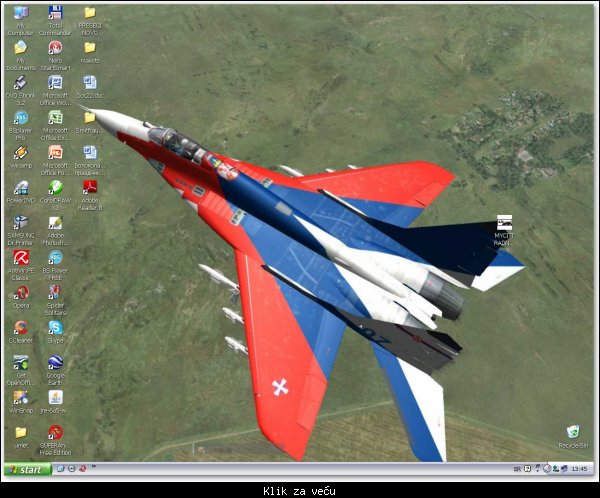This screenshot has width=600, height=498.
Task: Select the BS.Player FREE shortcut
Action: [55, 265]
